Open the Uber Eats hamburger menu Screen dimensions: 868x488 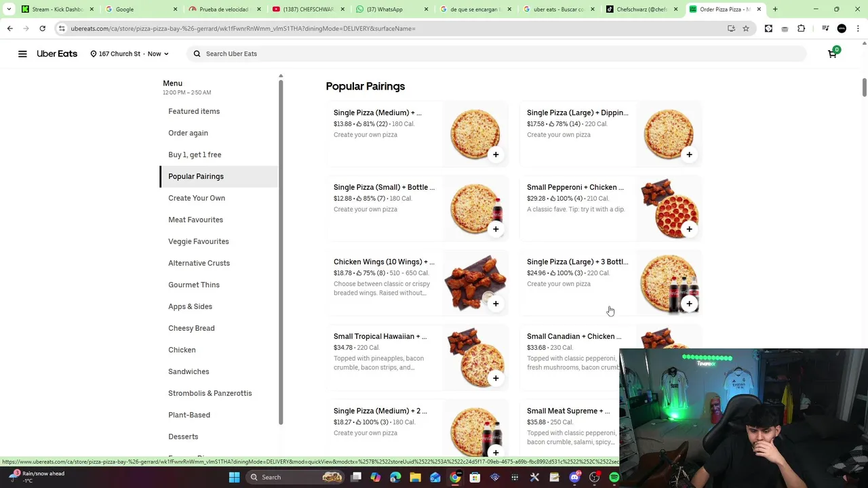click(22, 54)
